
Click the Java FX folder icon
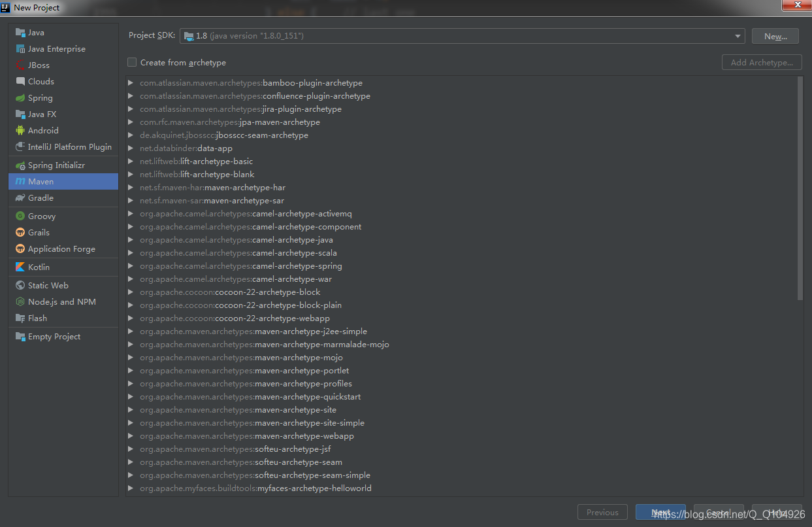point(20,114)
